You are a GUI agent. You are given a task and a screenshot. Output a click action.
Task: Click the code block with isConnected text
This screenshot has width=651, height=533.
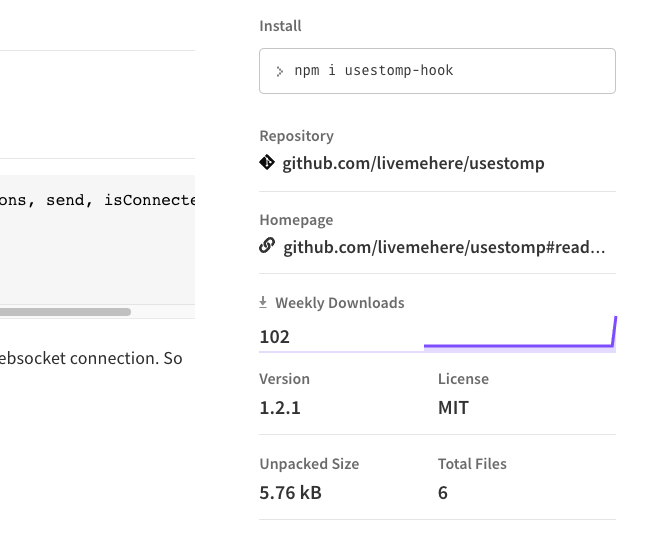coord(97,240)
